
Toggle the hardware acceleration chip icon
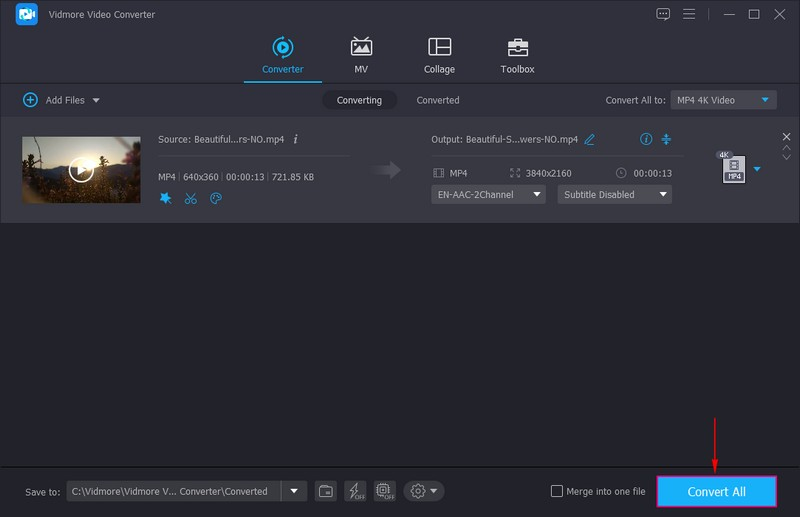(384, 491)
